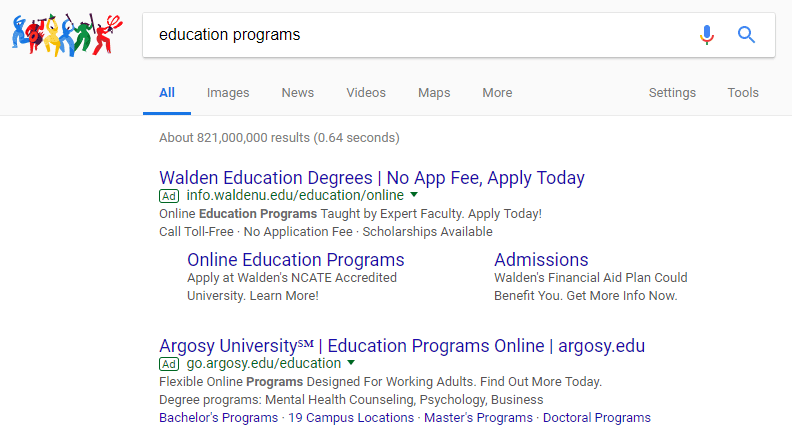Open the Argosy University ad headline
This screenshot has height=442, width=792.
point(402,347)
